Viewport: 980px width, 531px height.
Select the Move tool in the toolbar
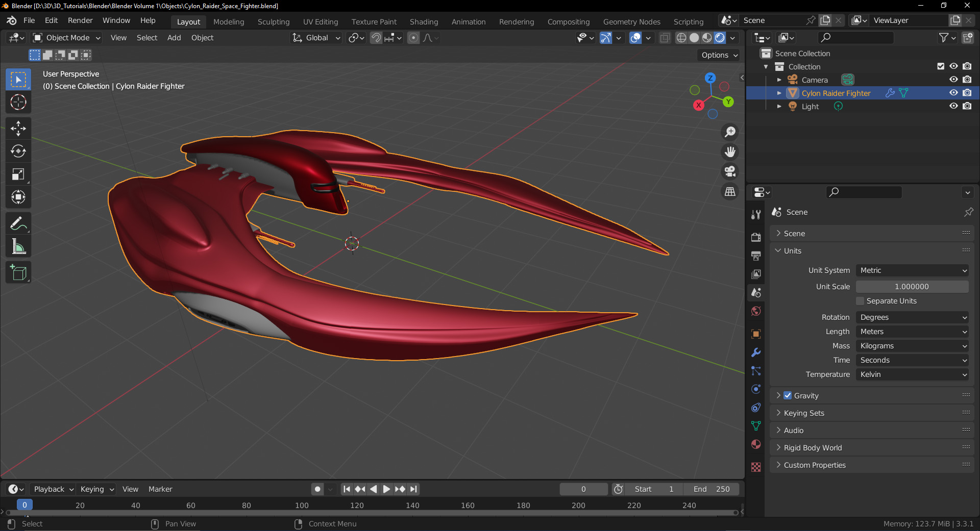pos(18,128)
